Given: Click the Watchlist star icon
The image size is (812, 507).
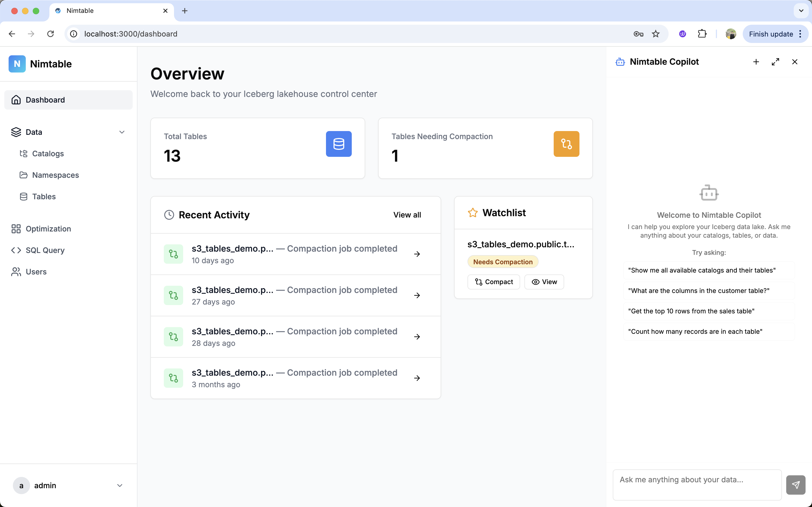Looking at the screenshot, I should (x=472, y=213).
